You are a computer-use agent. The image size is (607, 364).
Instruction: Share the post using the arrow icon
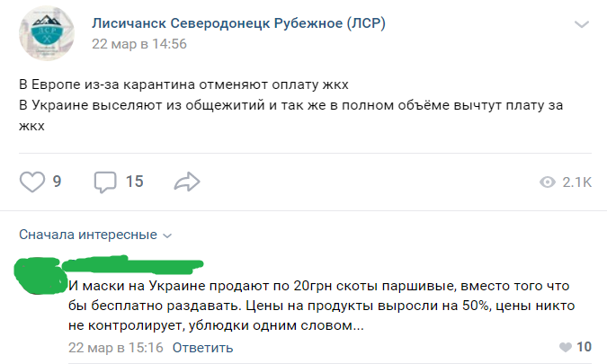185,182
